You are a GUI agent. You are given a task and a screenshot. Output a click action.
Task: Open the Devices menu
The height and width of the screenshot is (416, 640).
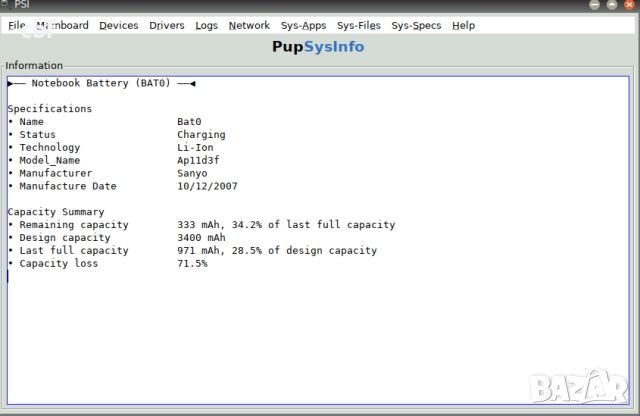[x=119, y=25]
